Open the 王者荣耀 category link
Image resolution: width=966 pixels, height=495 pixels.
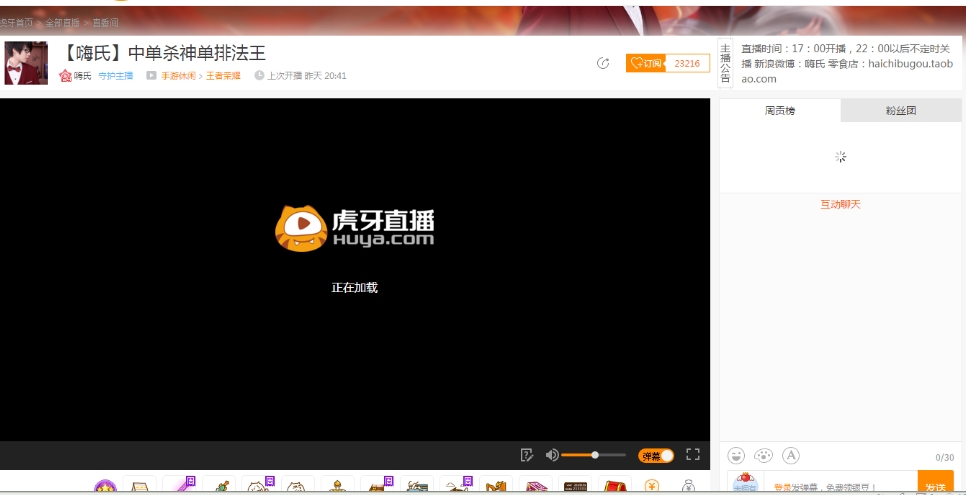click(x=223, y=76)
